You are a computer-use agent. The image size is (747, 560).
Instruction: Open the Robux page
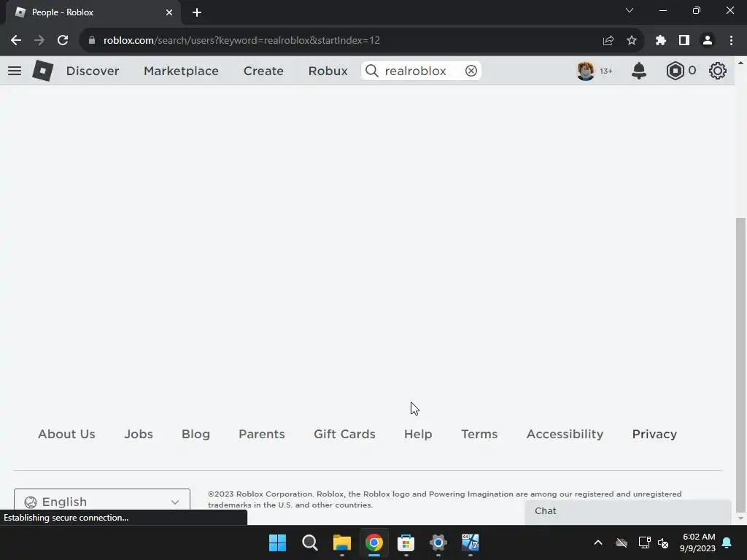point(328,71)
